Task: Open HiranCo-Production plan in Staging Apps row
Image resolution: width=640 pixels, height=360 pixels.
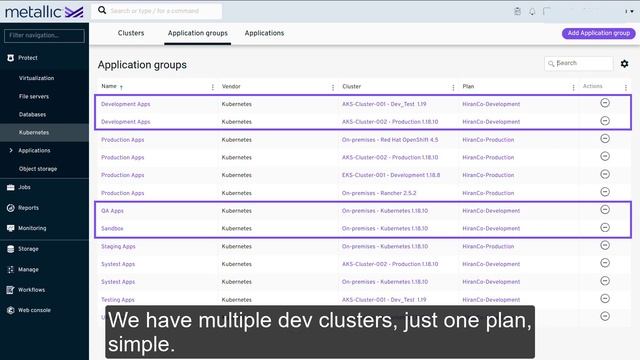Action: click(488, 246)
